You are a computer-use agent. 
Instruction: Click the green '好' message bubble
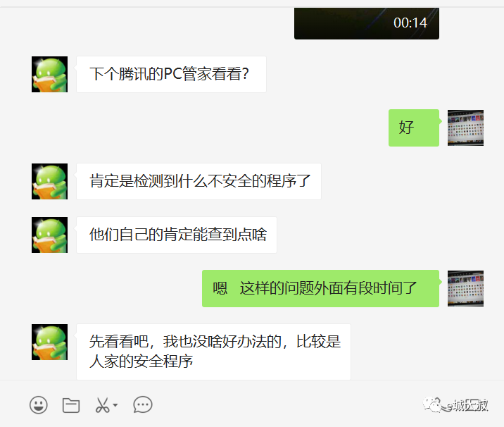pyautogui.click(x=414, y=128)
